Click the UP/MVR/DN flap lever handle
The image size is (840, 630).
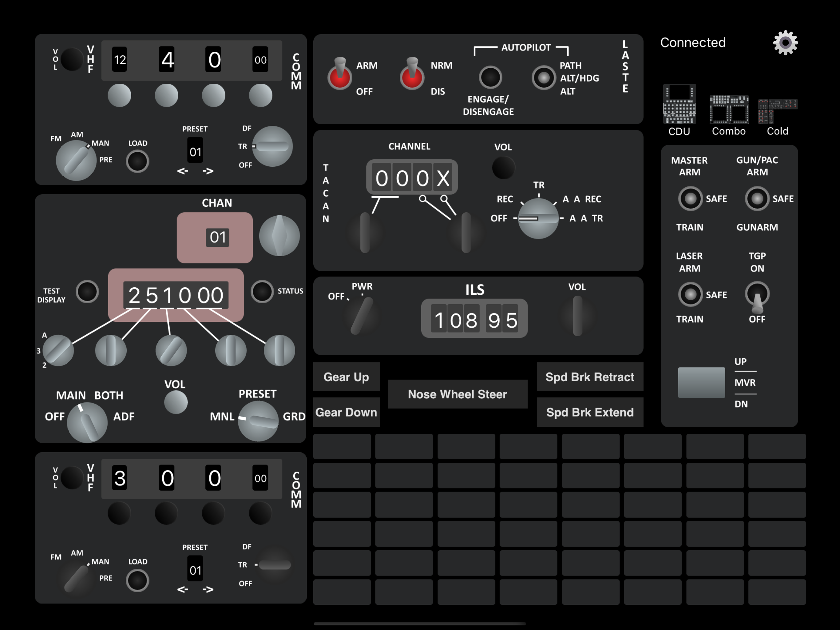pos(701,382)
